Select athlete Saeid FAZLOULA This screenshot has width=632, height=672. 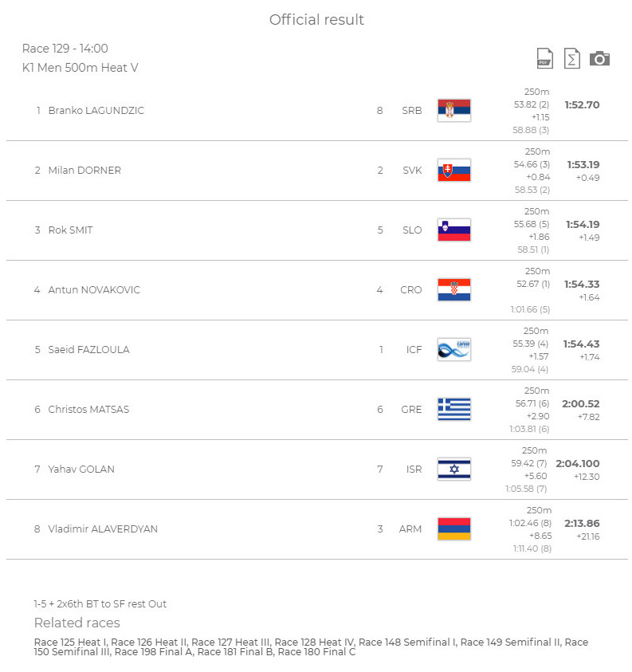point(88,350)
